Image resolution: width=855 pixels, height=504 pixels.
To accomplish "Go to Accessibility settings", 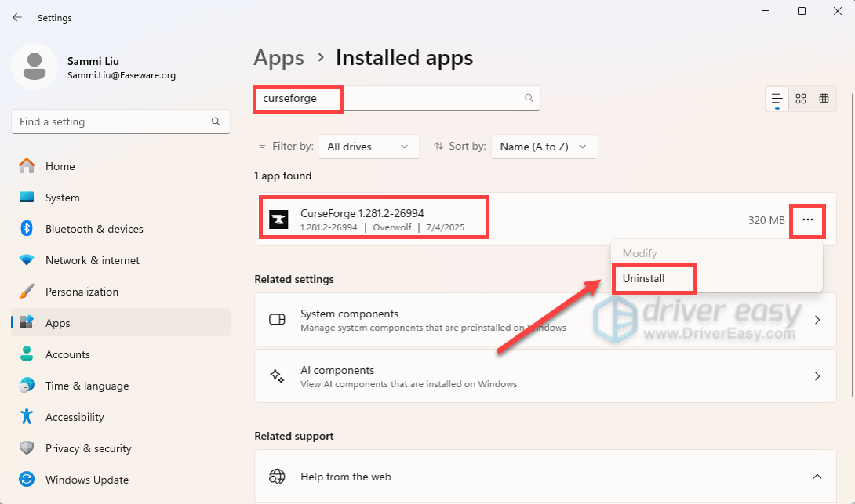I will [x=121, y=417].
